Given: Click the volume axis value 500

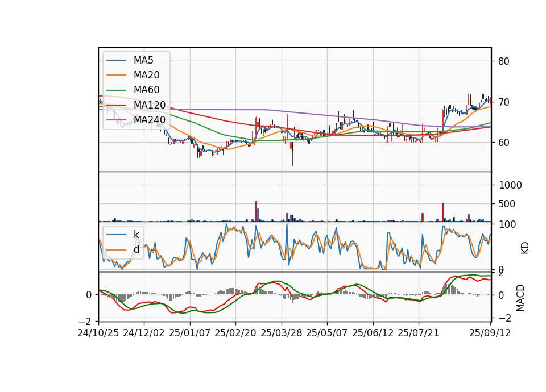Looking at the screenshot, I should [x=507, y=204].
